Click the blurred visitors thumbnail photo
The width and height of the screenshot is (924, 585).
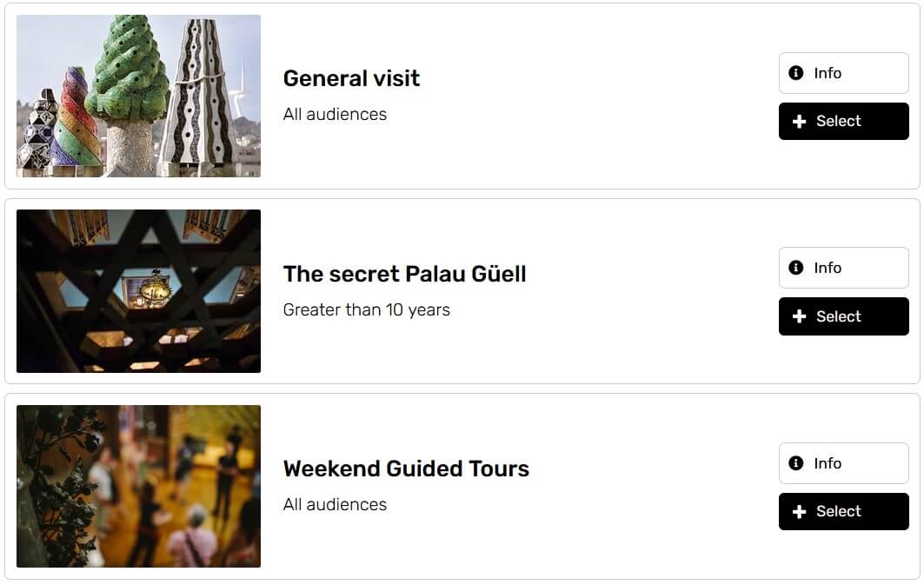[138, 486]
